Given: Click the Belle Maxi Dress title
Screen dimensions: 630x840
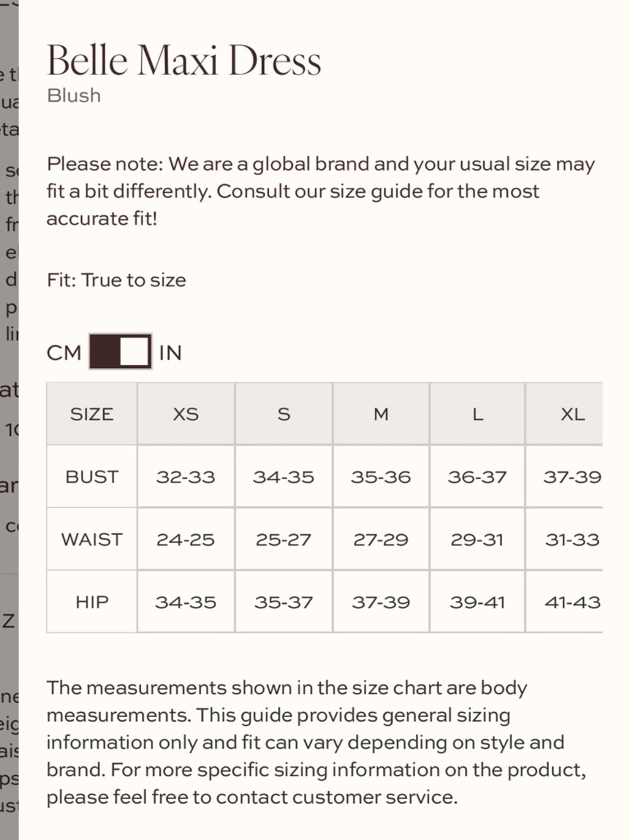Looking at the screenshot, I should pyautogui.click(x=184, y=61).
